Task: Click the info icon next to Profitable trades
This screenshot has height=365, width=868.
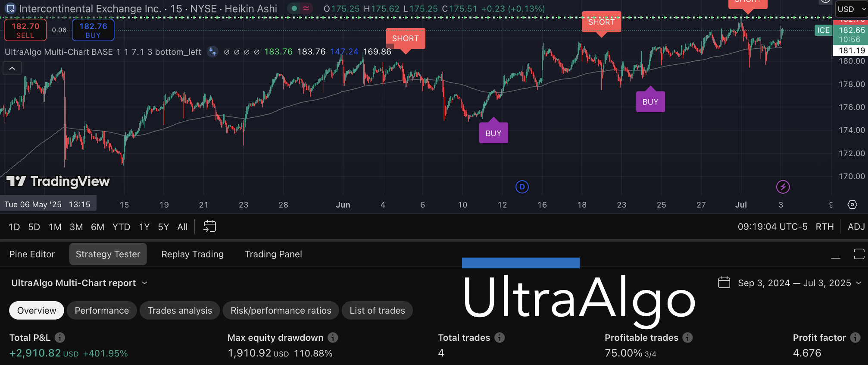Action: pos(688,337)
